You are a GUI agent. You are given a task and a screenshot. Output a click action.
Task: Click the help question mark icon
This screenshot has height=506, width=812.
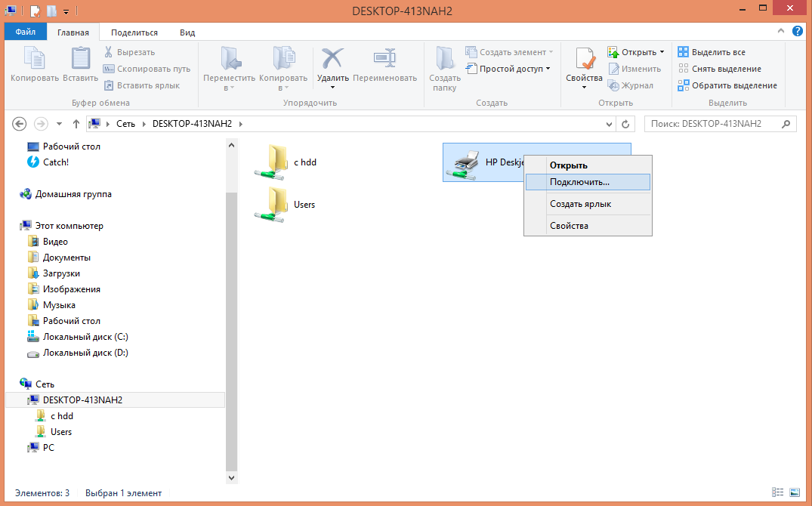pyautogui.click(x=797, y=32)
